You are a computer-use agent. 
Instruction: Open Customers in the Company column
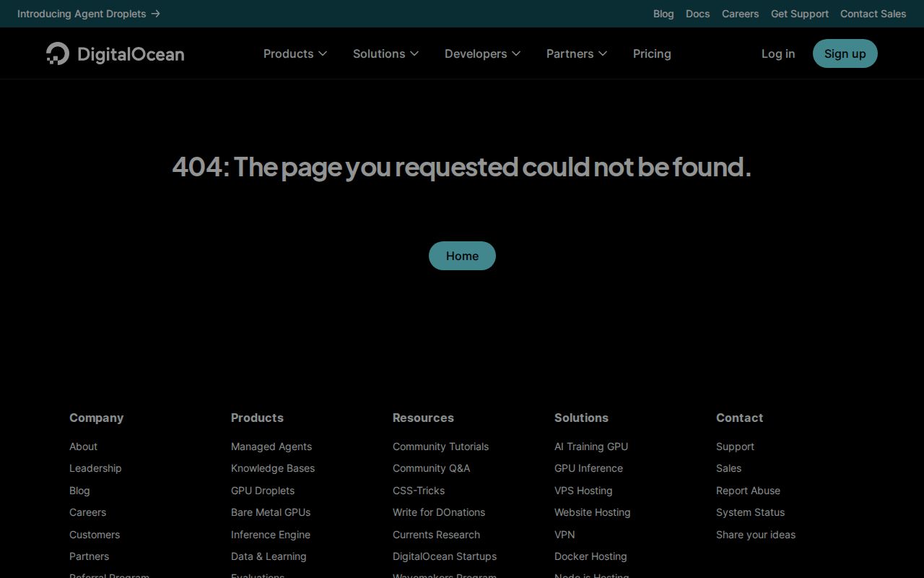95,535
